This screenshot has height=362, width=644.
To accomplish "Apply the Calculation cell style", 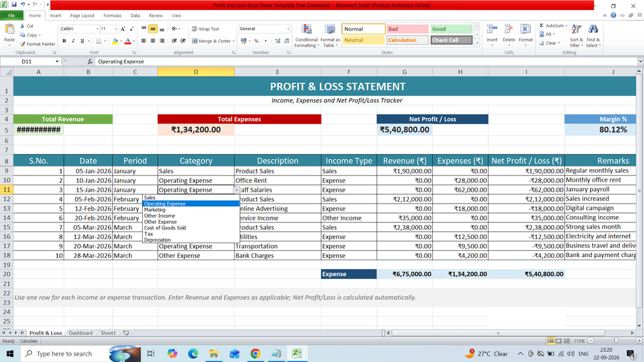I will [408, 40].
